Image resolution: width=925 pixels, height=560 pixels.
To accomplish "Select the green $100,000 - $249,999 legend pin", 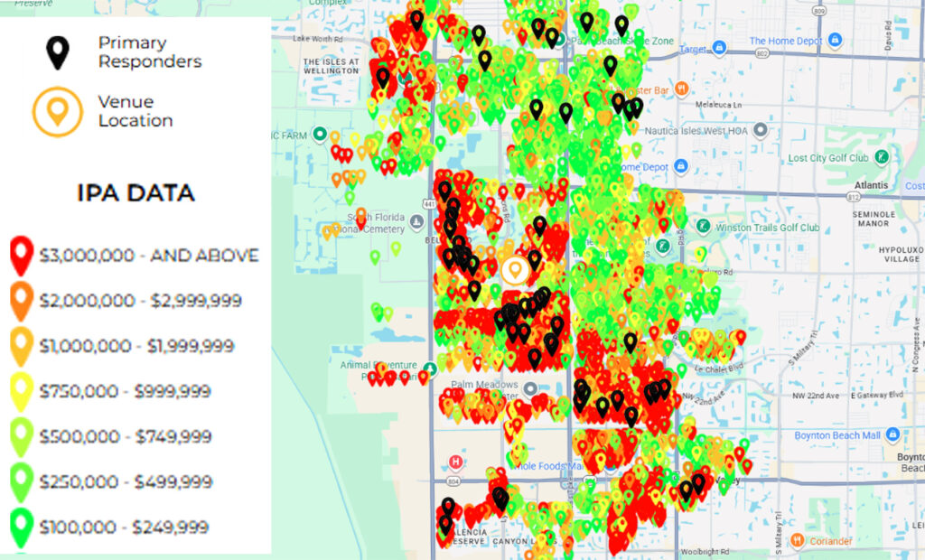I will (x=22, y=526).
